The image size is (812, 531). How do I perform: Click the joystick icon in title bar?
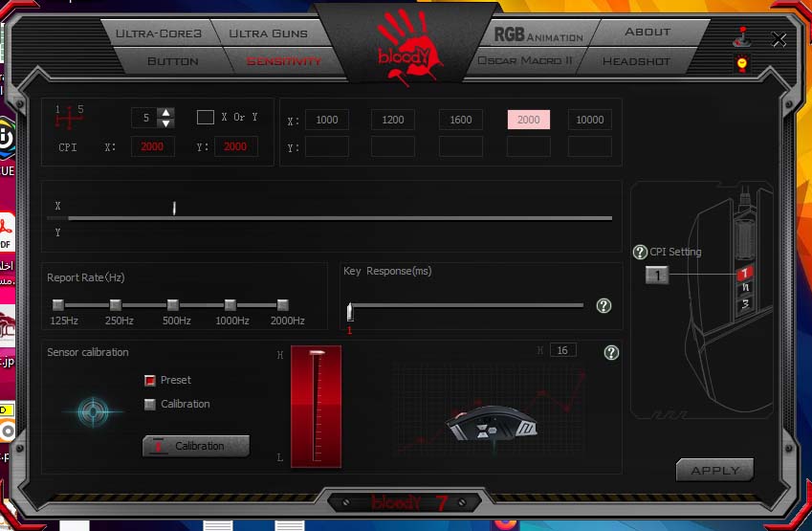click(741, 37)
